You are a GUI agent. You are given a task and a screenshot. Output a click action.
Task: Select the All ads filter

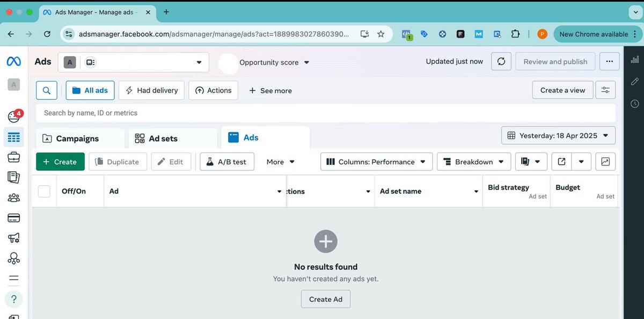click(x=90, y=90)
